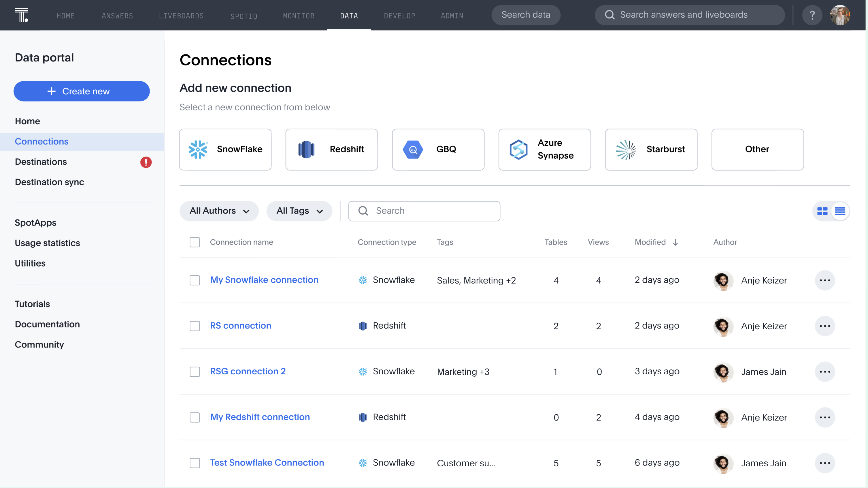The width and height of the screenshot is (868, 488).
Task: Check the RSG connection 2 checkbox
Action: [195, 372]
